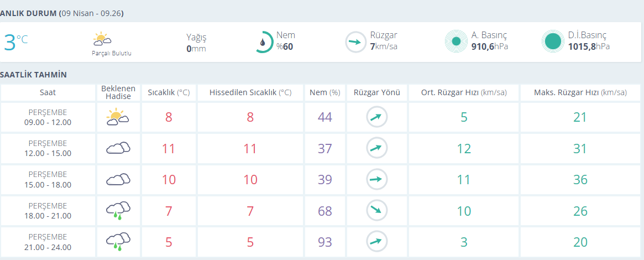Select the Hissedilen Sıcaklık column header
The width and height of the screenshot is (644, 260).
click(250, 92)
